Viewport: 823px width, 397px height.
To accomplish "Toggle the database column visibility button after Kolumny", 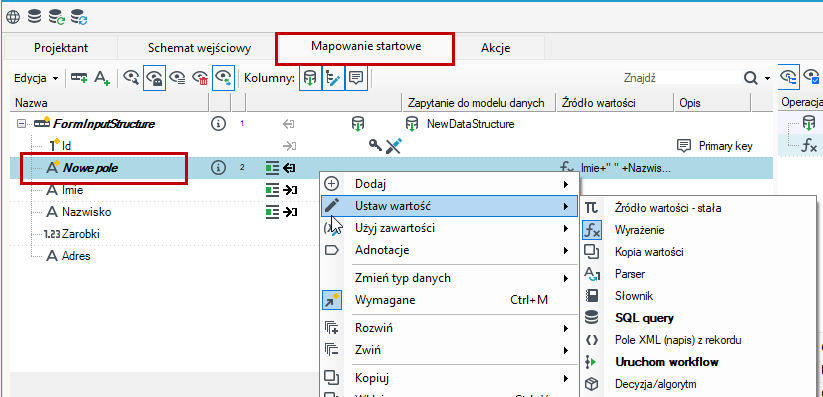I will coord(310,78).
